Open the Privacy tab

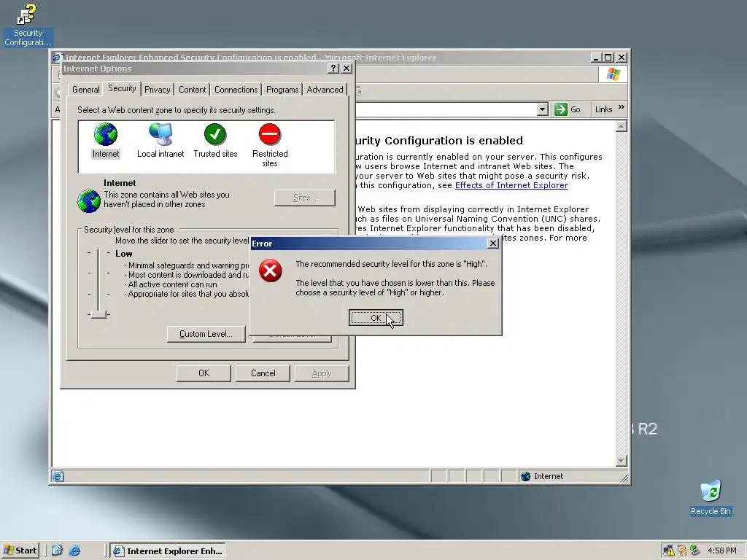158,90
